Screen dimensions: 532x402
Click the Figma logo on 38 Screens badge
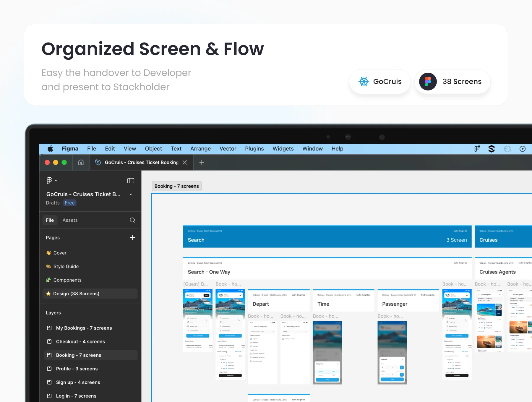[x=428, y=82]
